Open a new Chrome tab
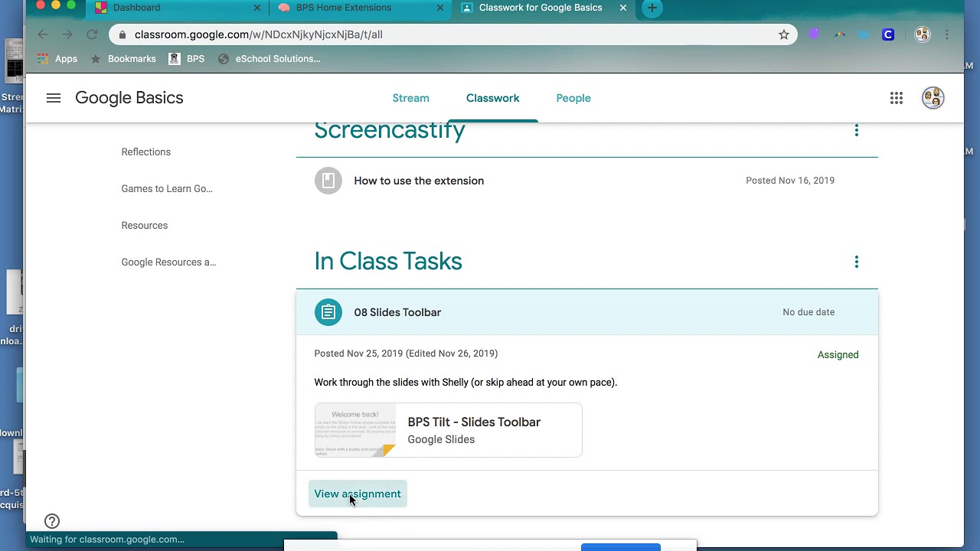The height and width of the screenshot is (551, 980). click(x=652, y=8)
